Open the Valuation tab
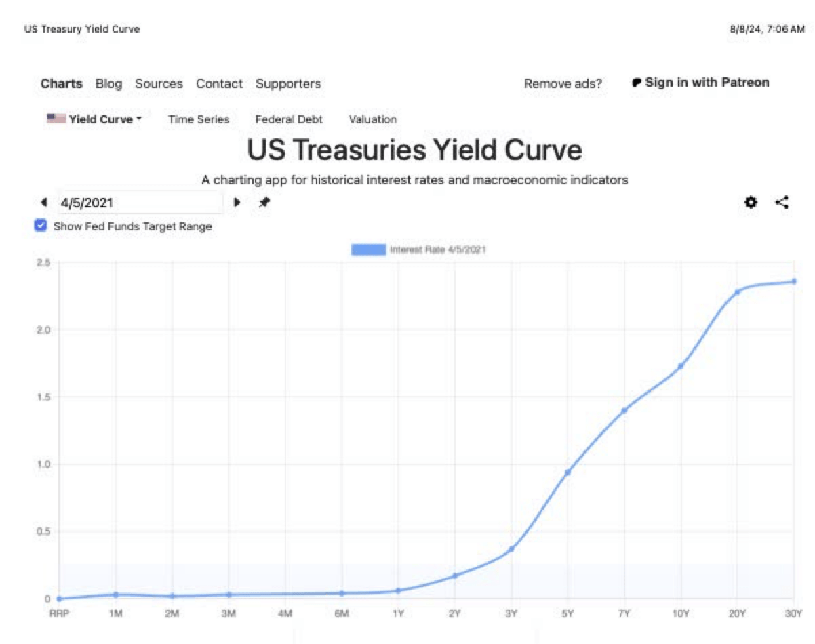815x644 pixels. pyautogui.click(x=373, y=119)
